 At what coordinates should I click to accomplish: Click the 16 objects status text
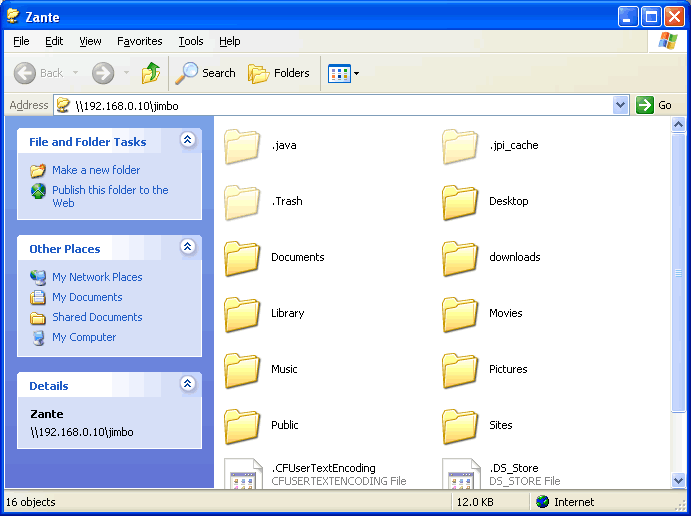click(x=30, y=502)
